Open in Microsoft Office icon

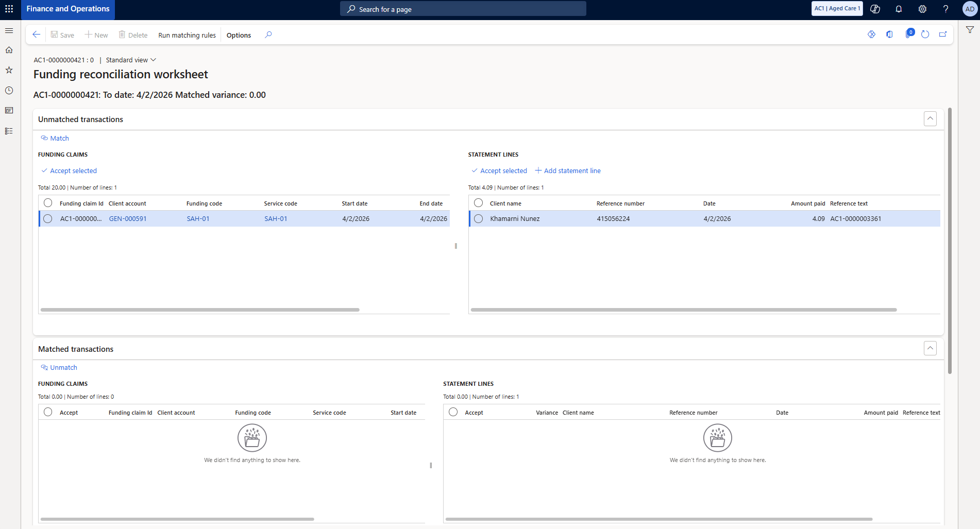[x=889, y=35]
